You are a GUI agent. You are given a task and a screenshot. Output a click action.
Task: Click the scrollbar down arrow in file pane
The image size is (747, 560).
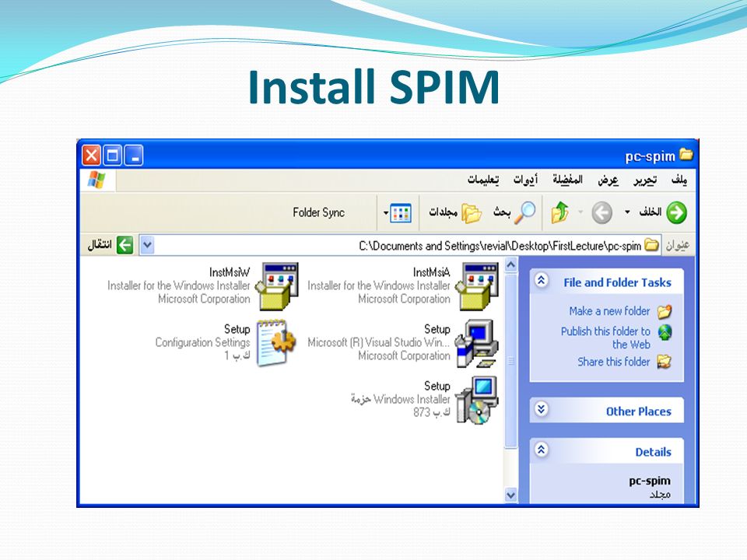coord(510,495)
